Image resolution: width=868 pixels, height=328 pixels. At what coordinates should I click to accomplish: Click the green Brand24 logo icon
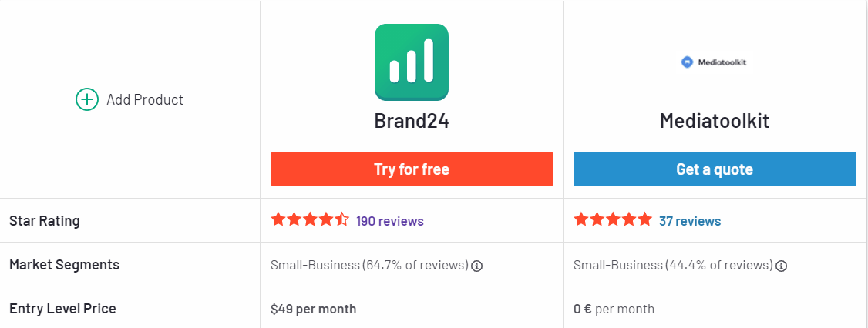click(x=412, y=62)
